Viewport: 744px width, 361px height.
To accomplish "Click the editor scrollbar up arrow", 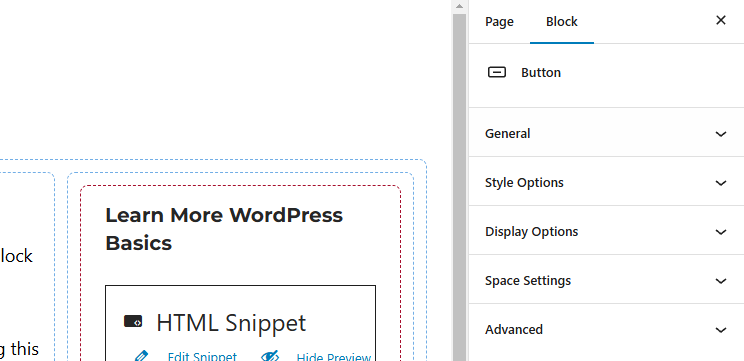I will pos(459,7).
